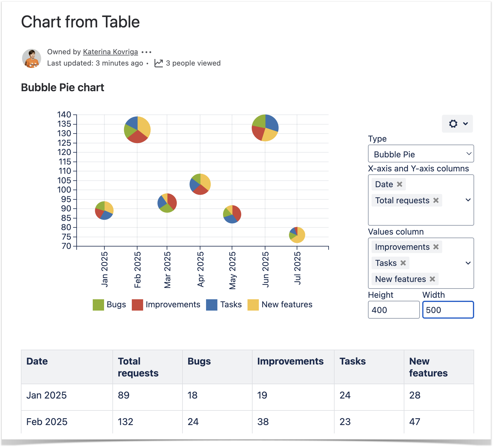Remove the Improvements value column tag
495x448 pixels.
click(x=436, y=247)
